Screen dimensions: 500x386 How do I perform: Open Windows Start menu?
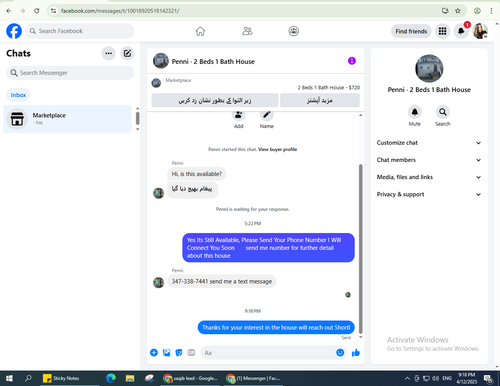coord(9,378)
